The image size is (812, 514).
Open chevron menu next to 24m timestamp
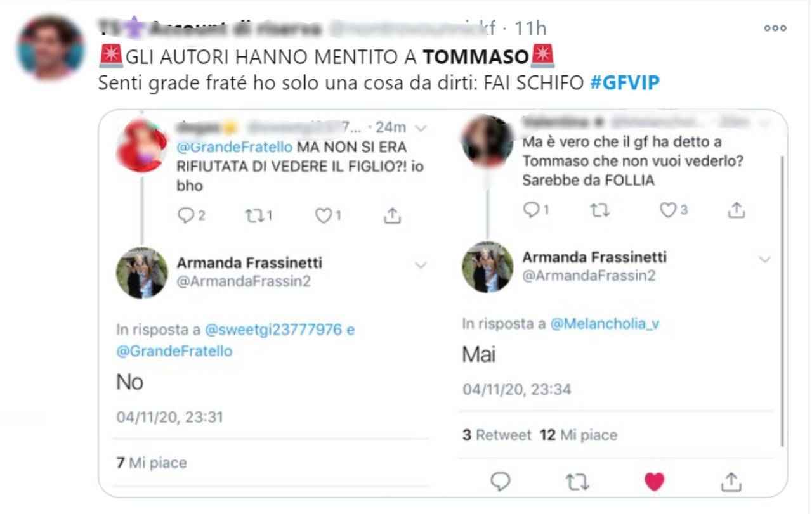click(420, 128)
